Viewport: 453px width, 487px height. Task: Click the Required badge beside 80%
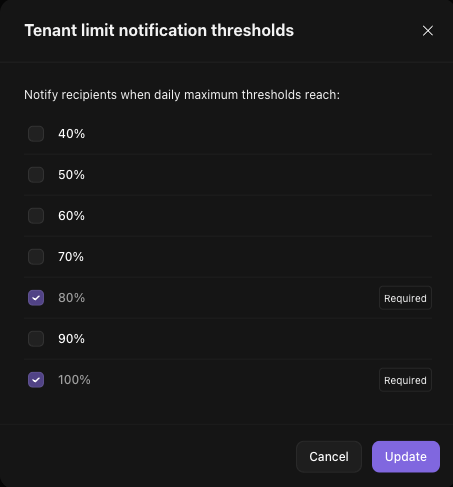click(405, 298)
